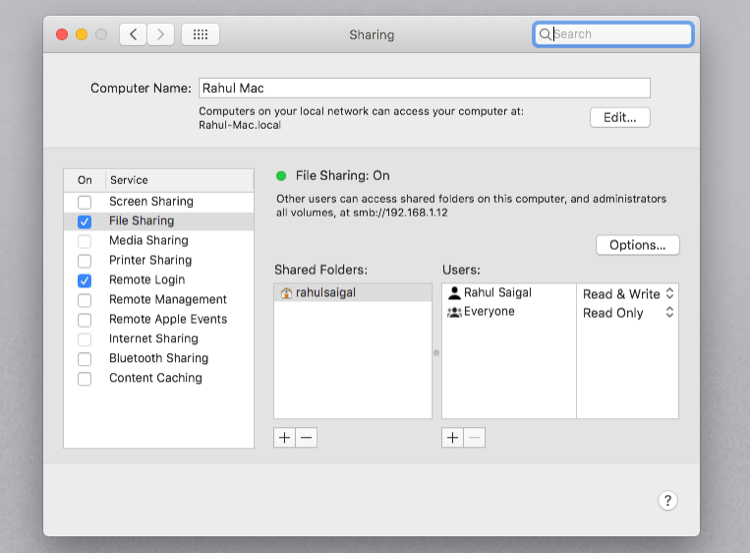750x553 pixels.
Task: Click the group icon next to Everyone
Action: (x=454, y=312)
